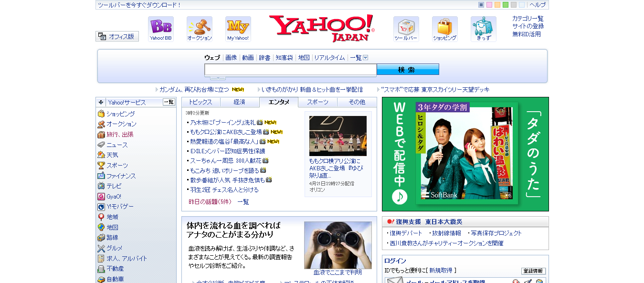
Task: Open the binoculars woman photo thumbnail
Action: click(338, 245)
